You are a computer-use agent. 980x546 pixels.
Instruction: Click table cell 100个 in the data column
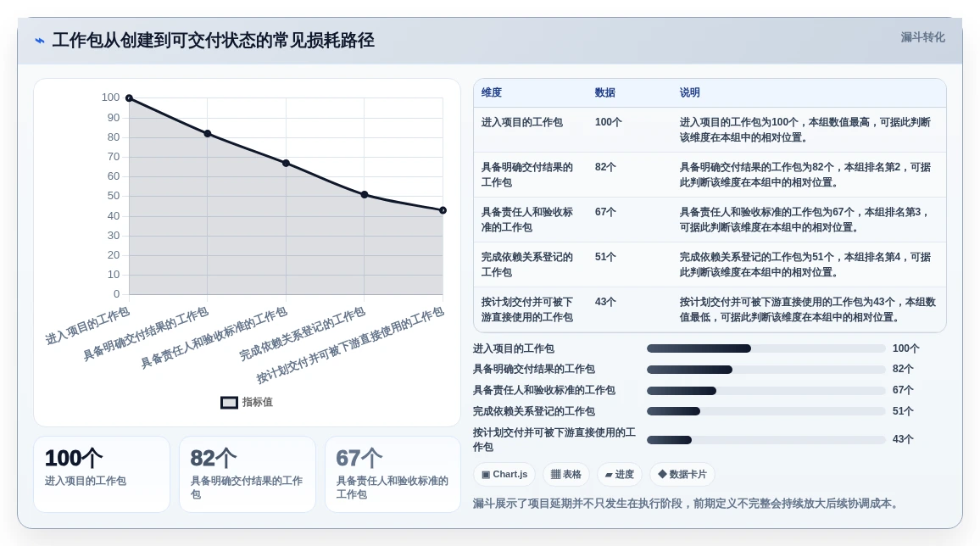point(608,122)
